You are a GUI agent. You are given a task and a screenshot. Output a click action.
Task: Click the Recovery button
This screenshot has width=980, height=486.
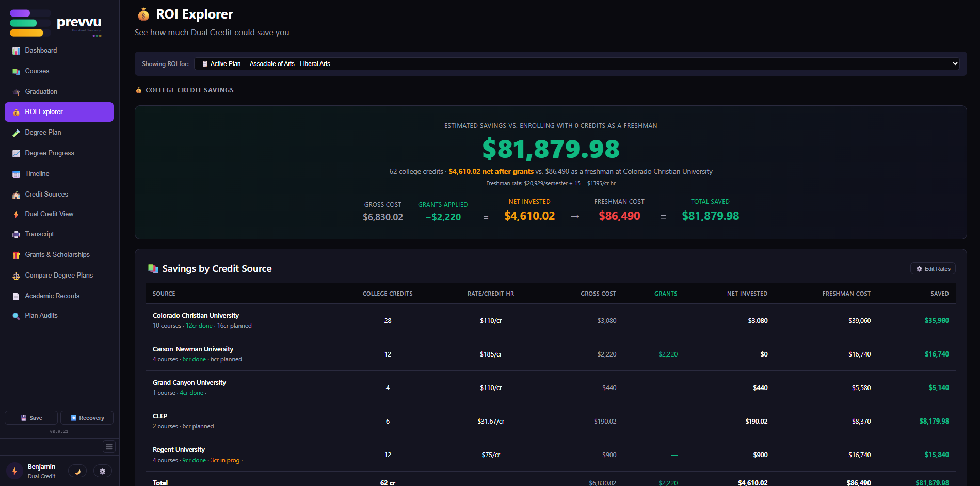(87, 418)
